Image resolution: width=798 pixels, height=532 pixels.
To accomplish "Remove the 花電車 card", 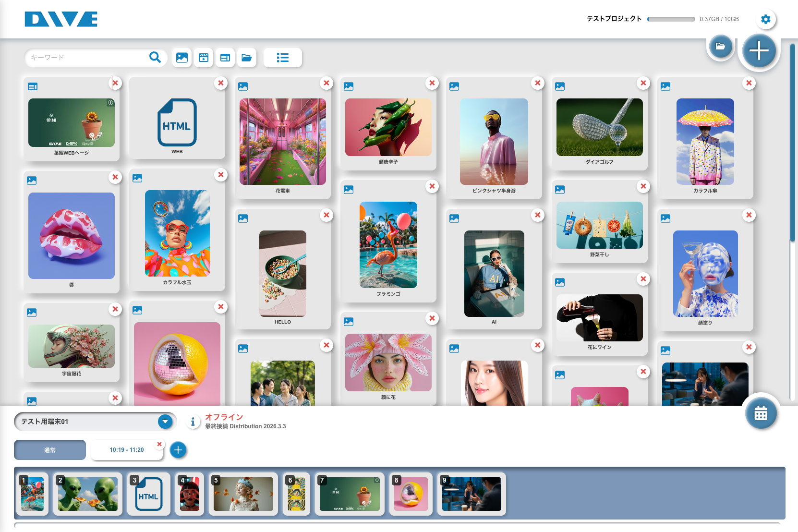I will (326, 83).
